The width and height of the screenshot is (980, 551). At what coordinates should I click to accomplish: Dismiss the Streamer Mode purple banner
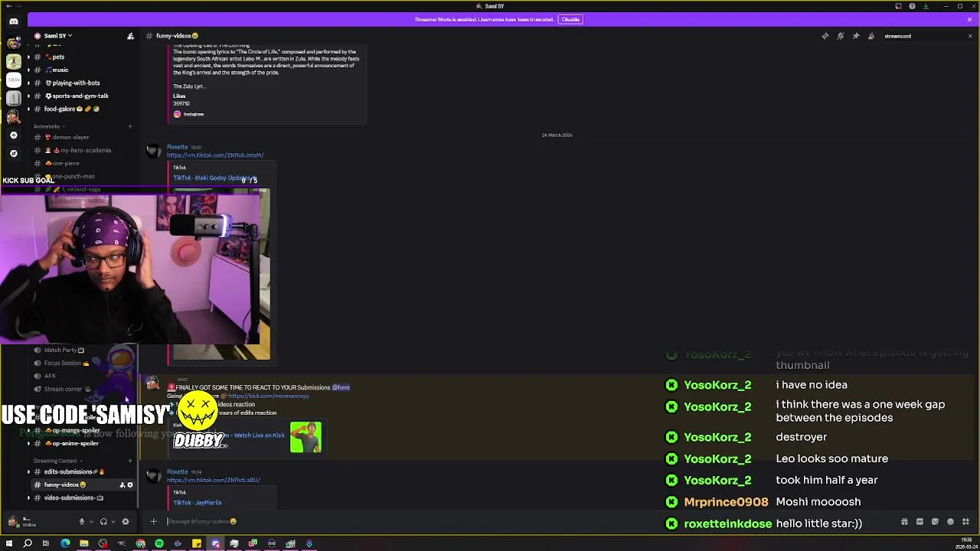pyautogui.click(x=969, y=19)
